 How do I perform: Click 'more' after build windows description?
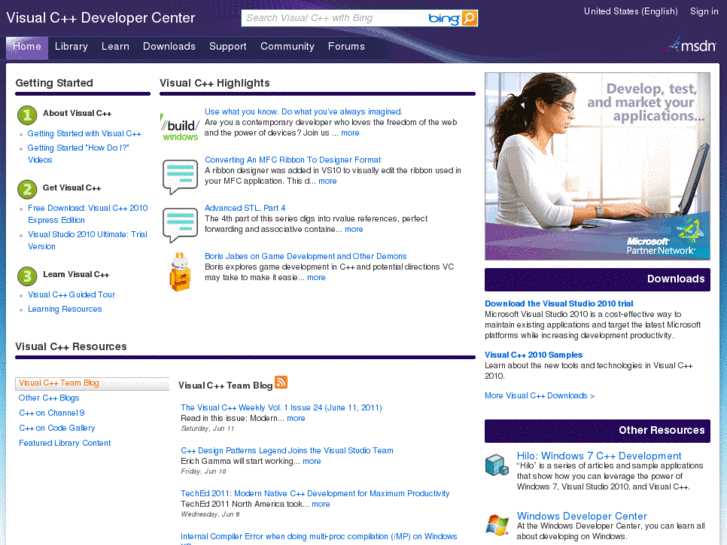tap(350, 133)
